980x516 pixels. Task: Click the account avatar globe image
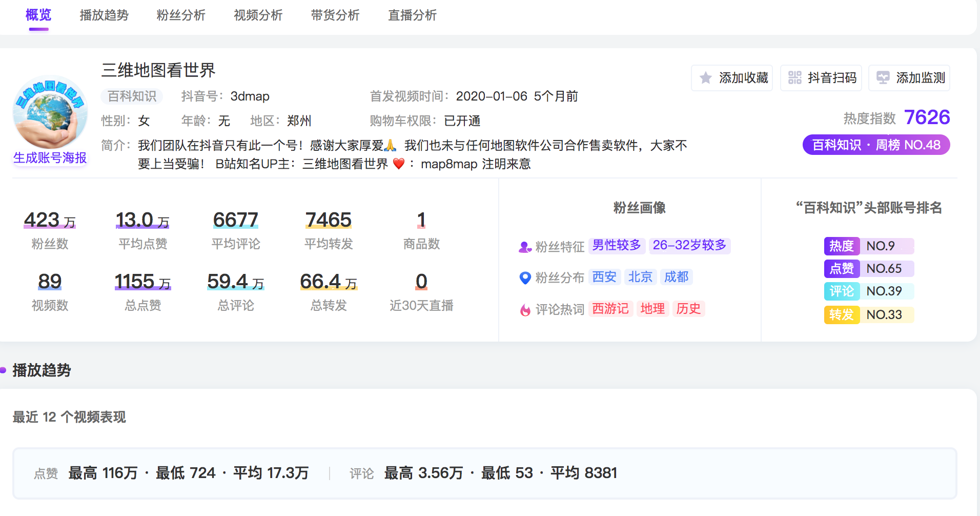point(50,112)
